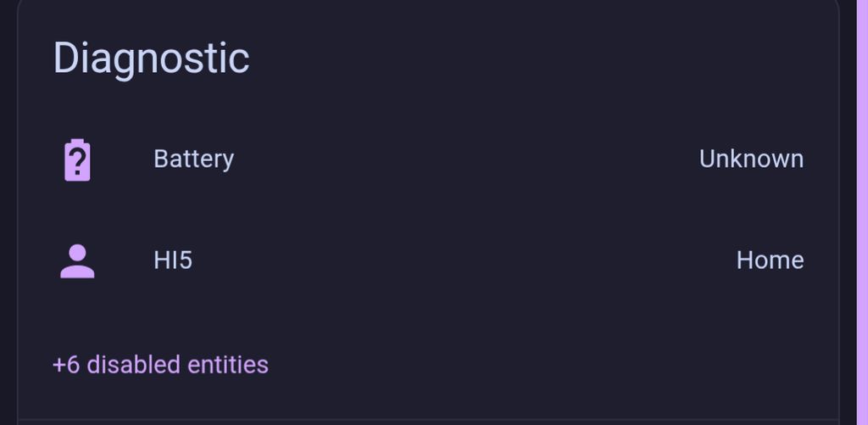Click the Home state of HI5
Viewport: 868px width, 425px height.
pos(770,260)
